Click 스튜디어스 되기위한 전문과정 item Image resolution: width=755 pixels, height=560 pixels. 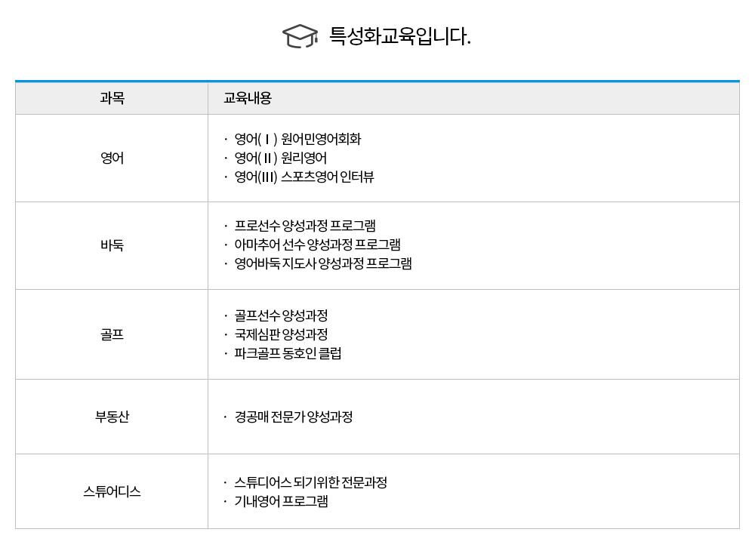(x=311, y=482)
